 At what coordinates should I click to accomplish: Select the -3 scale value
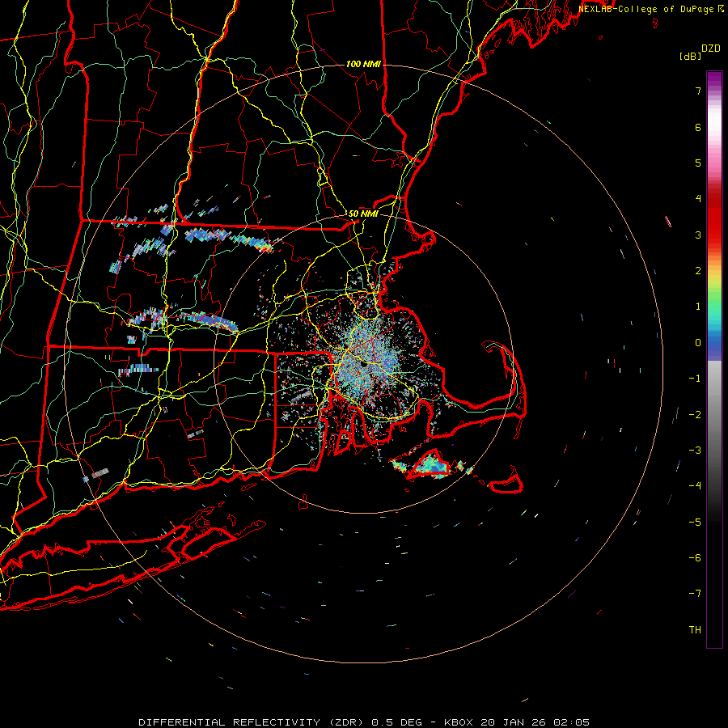695,451
